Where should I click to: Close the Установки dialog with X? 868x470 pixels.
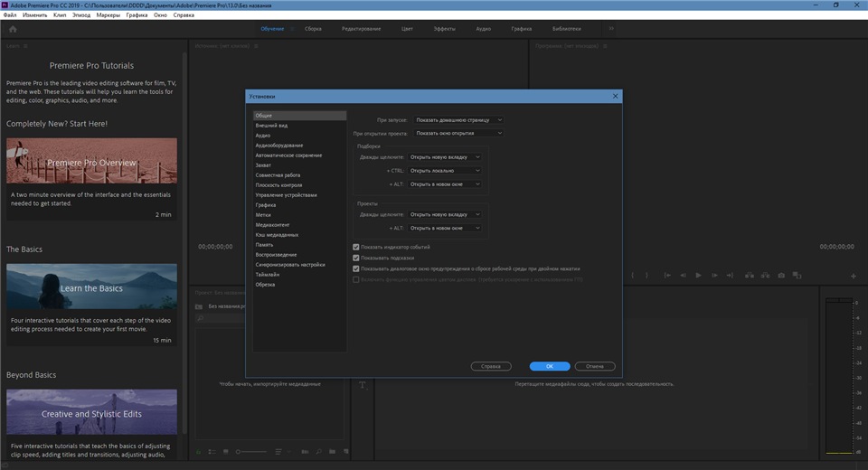[x=615, y=97]
